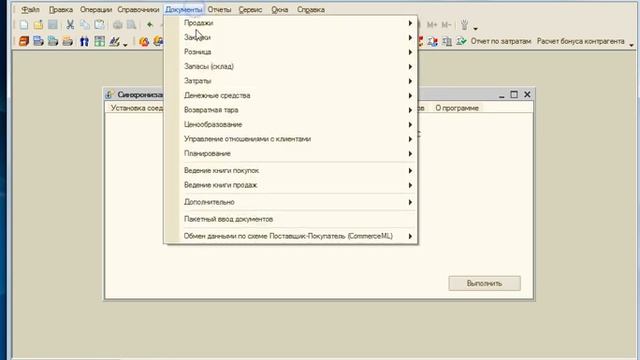Click the Copy icon in the toolbar
Viewport: 640px width, 360px height.
pyautogui.click(x=85, y=25)
